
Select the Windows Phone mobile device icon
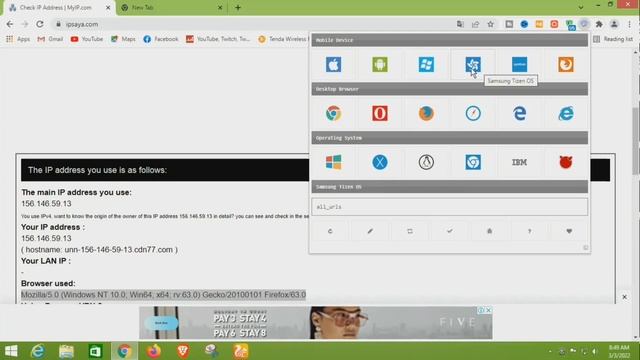pos(427,64)
